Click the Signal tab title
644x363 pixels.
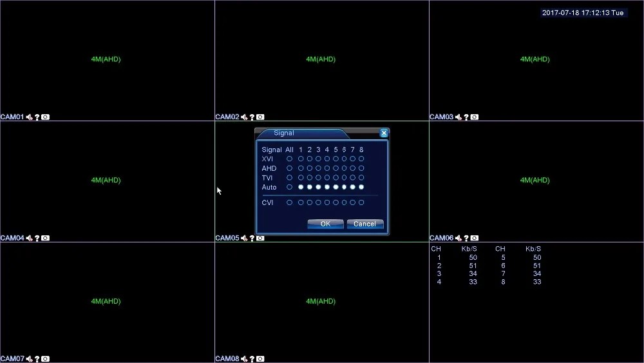(284, 133)
